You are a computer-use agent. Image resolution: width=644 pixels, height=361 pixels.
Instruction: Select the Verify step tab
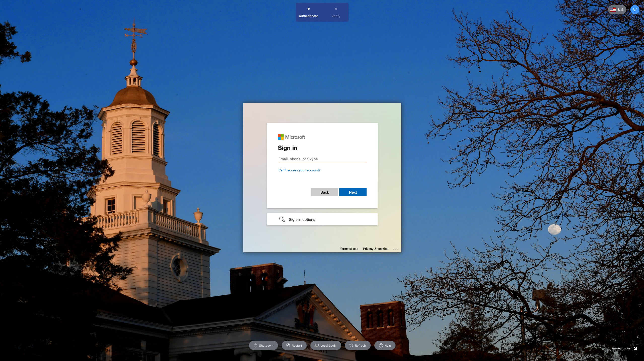pos(336,13)
